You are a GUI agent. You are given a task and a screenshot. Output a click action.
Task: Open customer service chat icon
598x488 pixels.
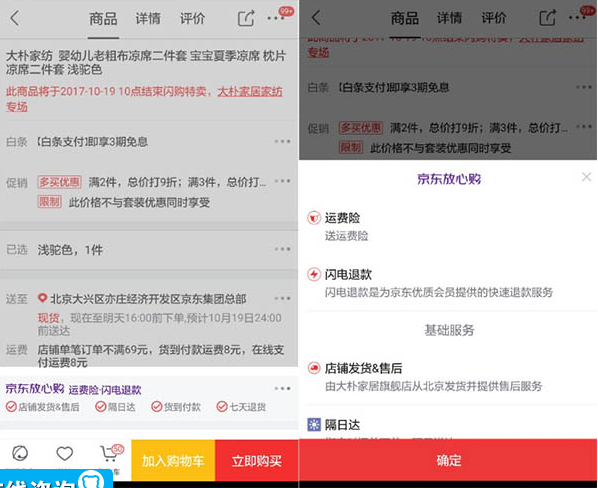[x=20, y=453]
